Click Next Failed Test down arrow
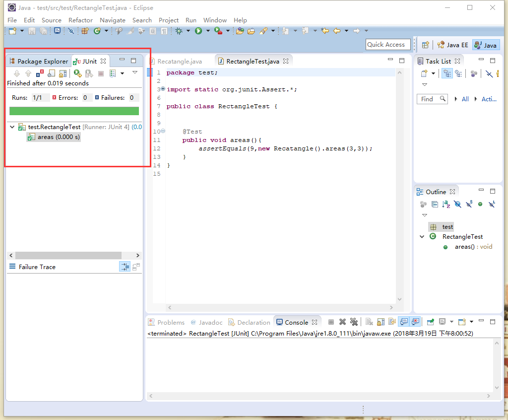The height and width of the screenshot is (420, 508). (17, 73)
